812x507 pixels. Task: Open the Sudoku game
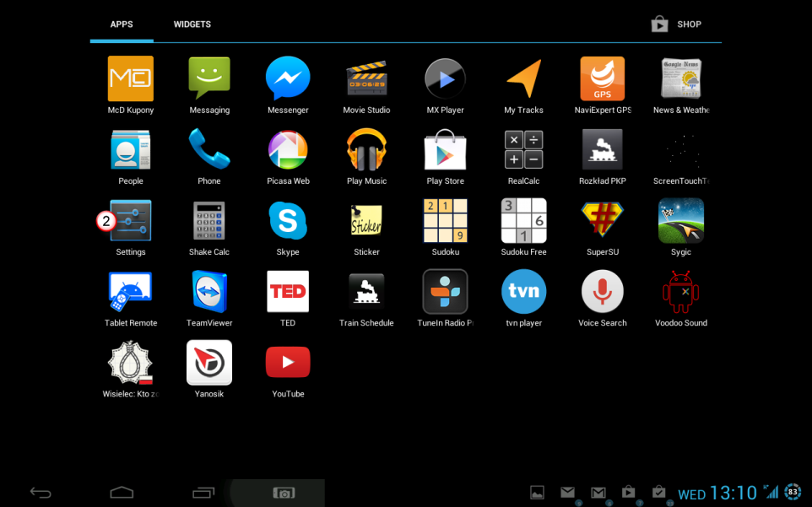[x=446, y=221]
